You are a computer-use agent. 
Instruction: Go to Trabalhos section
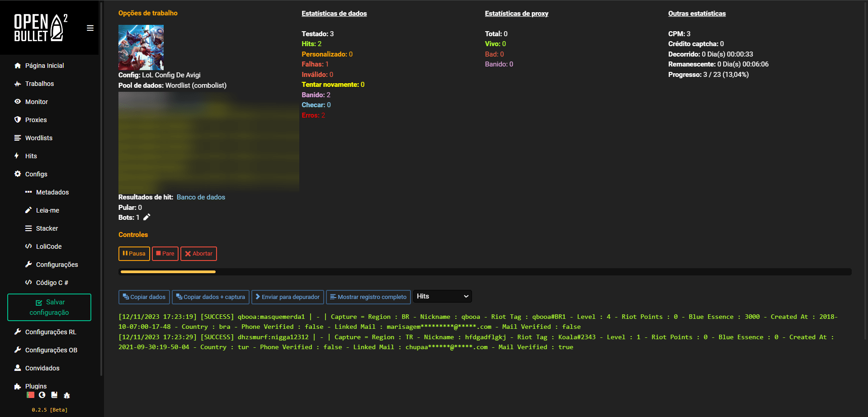39,84
